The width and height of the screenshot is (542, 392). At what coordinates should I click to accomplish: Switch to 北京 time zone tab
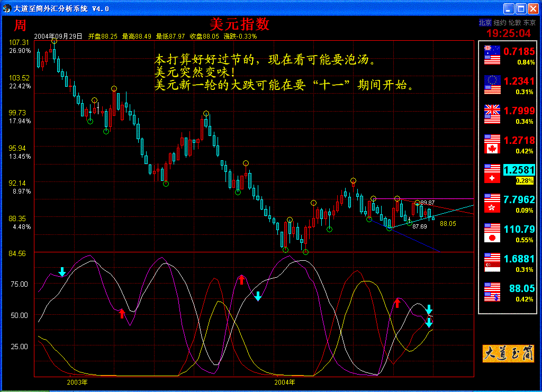pos(485,22)
